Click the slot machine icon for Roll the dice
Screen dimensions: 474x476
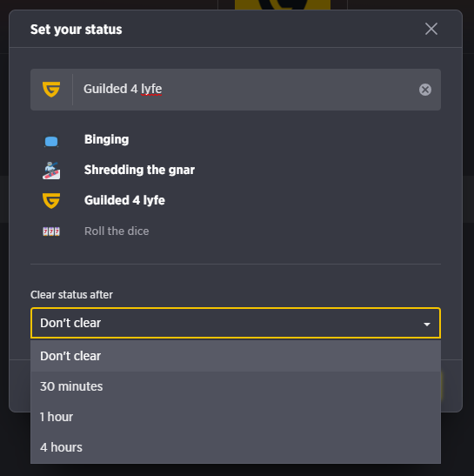(x=51, y=231)
